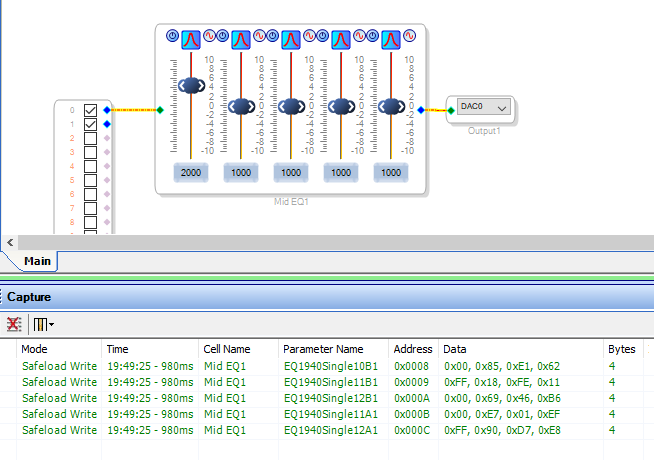The image size is (654, 460).
Task: Click data cell 0x00, 0x85, 0xE1, 0x62
Action: [x=502, y=366]
